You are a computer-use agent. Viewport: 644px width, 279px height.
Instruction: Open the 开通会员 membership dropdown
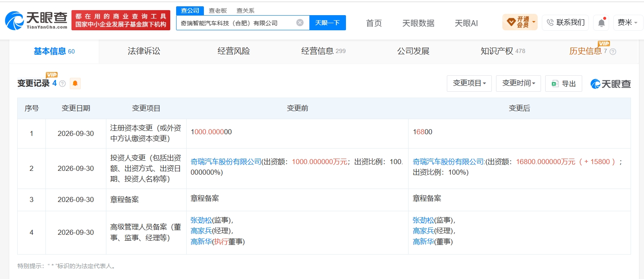pyautogui.click(x=520, y=22)
